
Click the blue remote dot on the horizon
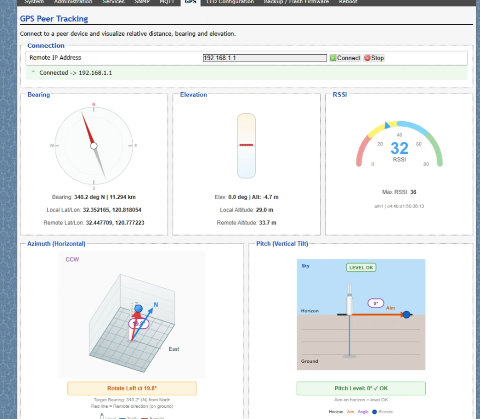[406, 314]
